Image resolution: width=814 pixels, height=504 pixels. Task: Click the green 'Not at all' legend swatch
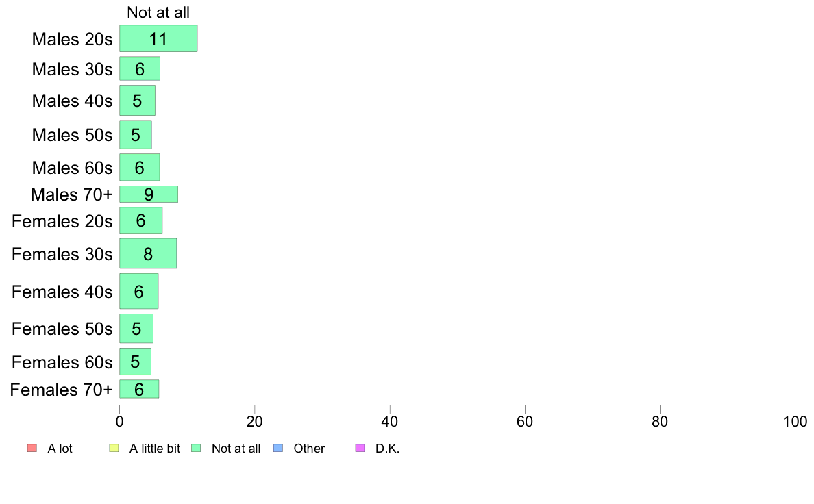196,448
